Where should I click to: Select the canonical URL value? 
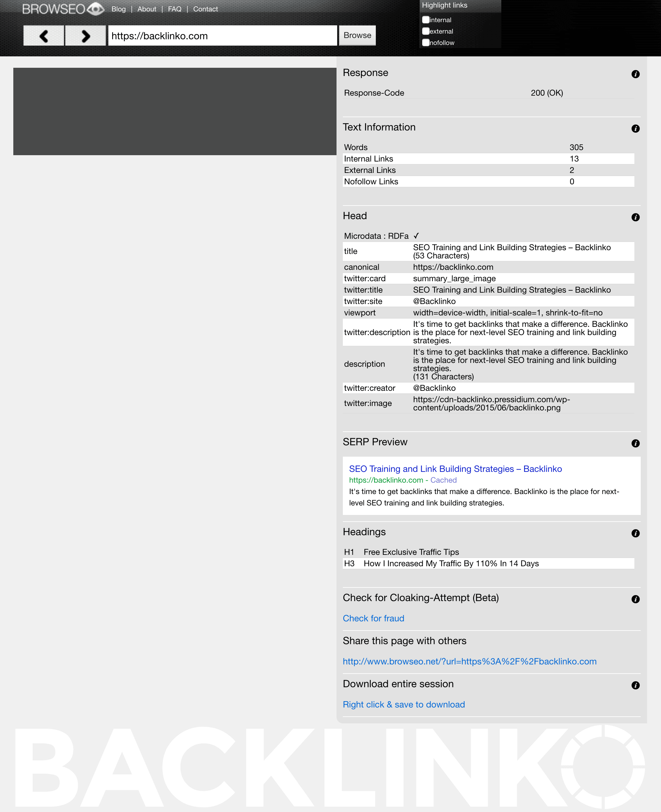tap(453, 267)
